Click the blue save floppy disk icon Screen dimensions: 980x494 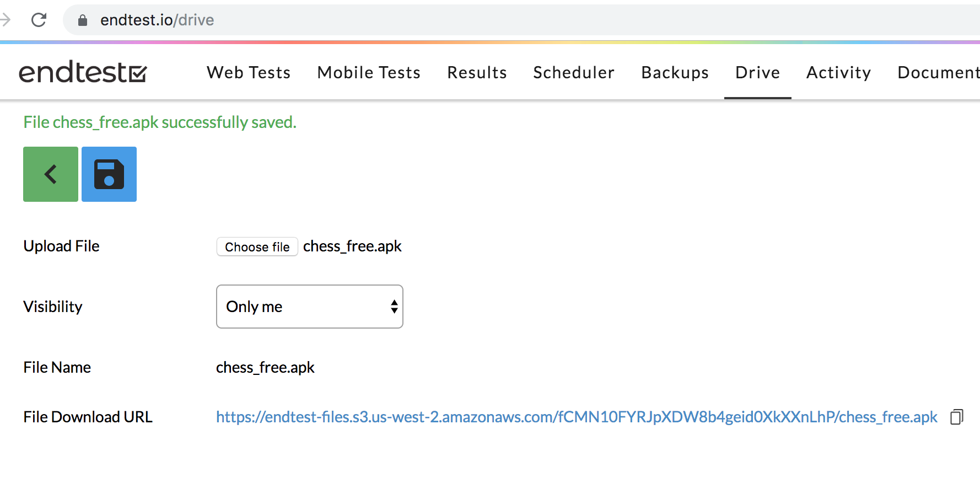[x=109, y=174]
